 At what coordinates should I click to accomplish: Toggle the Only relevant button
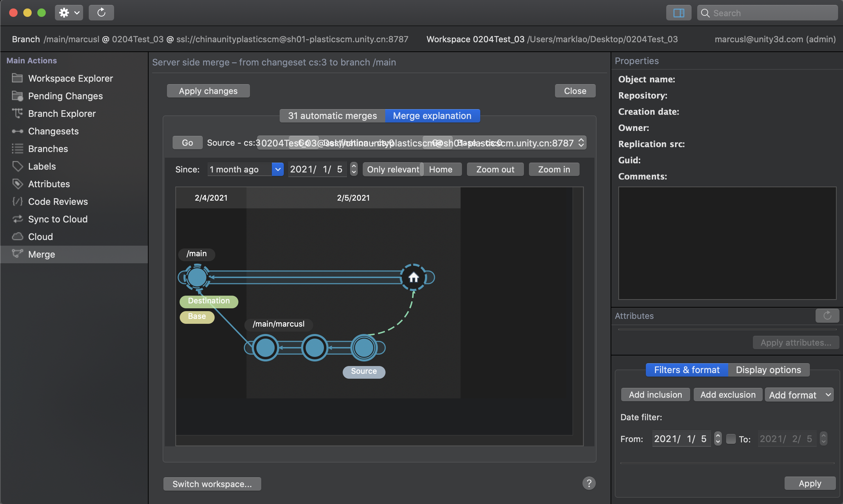393,169
